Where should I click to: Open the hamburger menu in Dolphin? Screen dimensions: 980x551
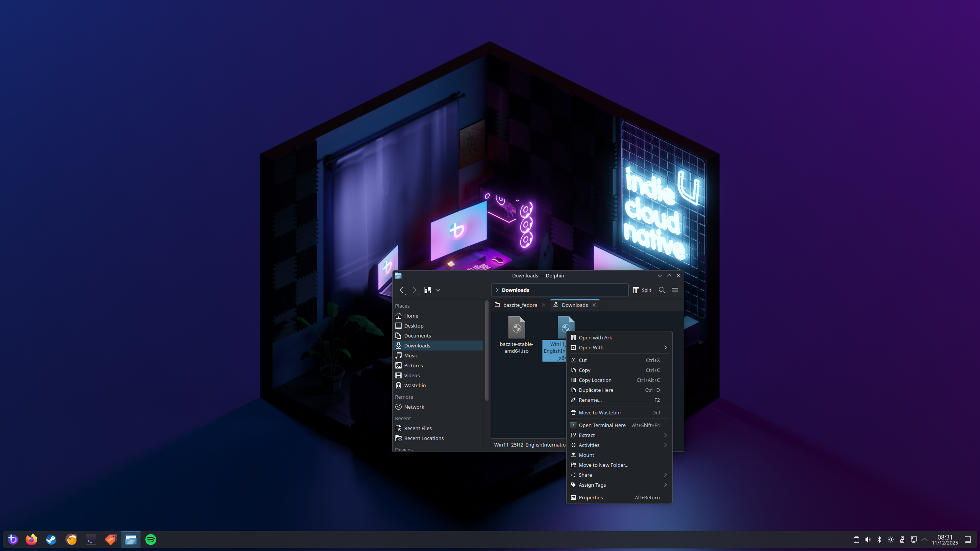[675, 290]
